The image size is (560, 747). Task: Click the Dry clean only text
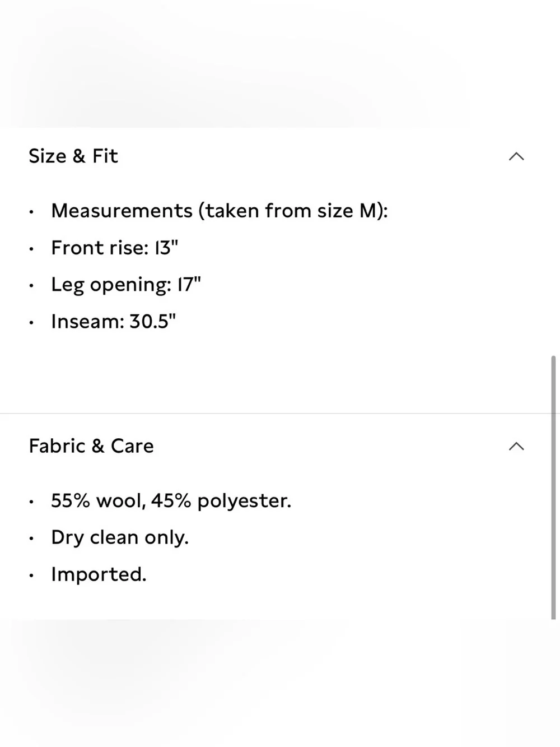120,537
